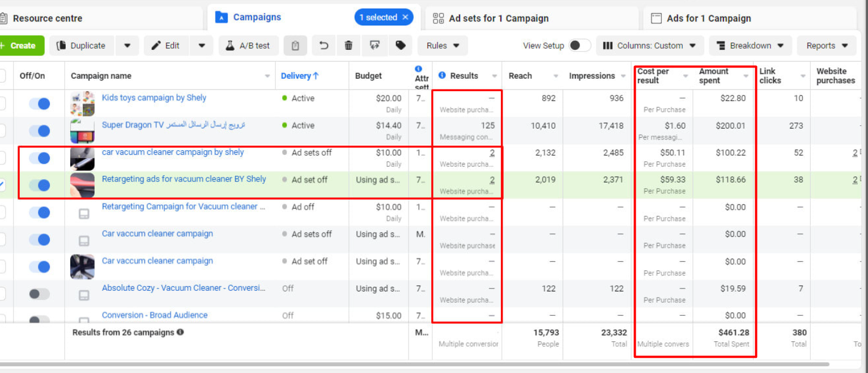Click info icon beside 'Results from 26 campaigns'

point(180,332)
